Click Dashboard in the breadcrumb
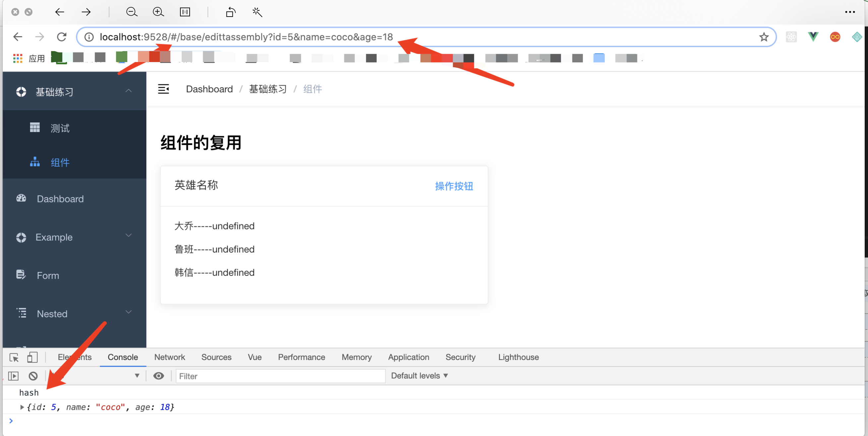The height and width of the screenshot is (436, 868). tap(209, 89)
